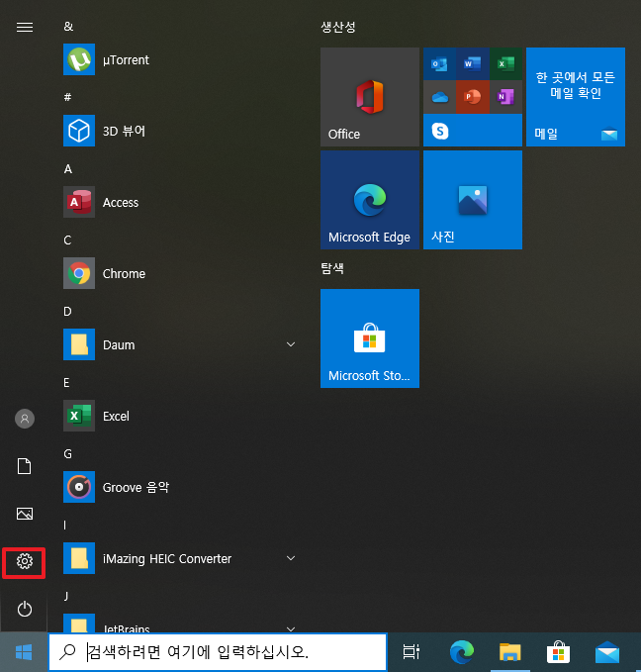Open Excel icon in Office tile group
The width and height of the screenshot is (641, 672).
coord(505,64)
